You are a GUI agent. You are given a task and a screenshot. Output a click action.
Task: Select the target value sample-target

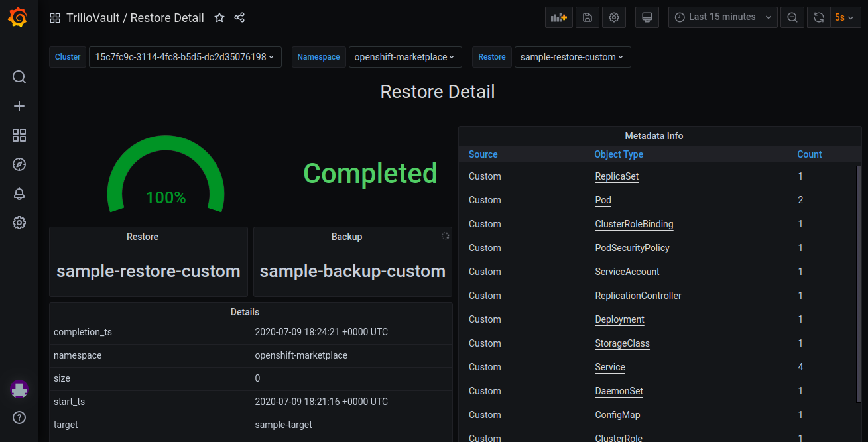283,425
